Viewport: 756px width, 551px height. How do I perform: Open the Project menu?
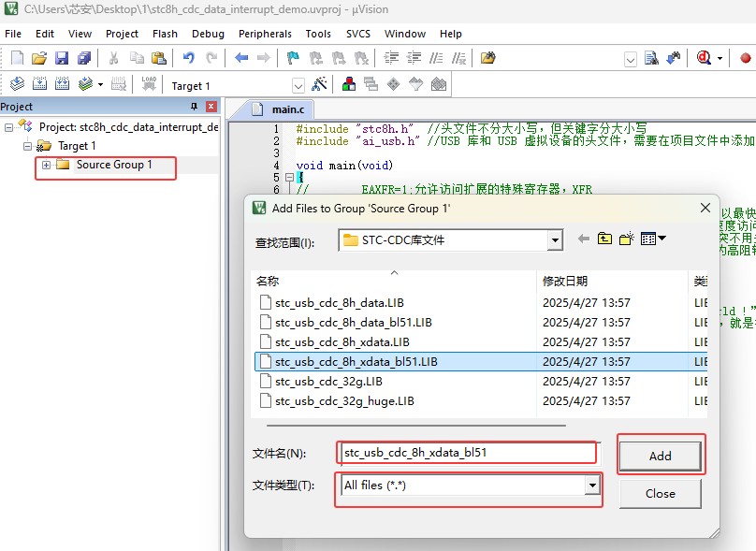122,34
